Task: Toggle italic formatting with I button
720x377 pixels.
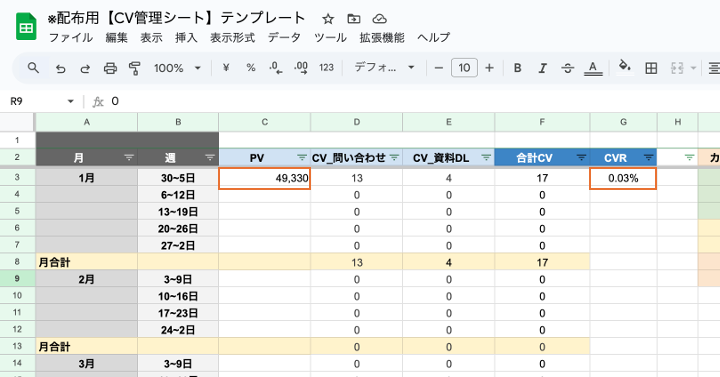Action: [x=542, y=68]
